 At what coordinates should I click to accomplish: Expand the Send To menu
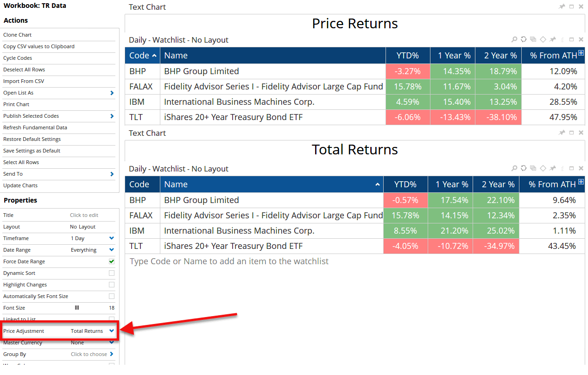click(x=59, y=173)
